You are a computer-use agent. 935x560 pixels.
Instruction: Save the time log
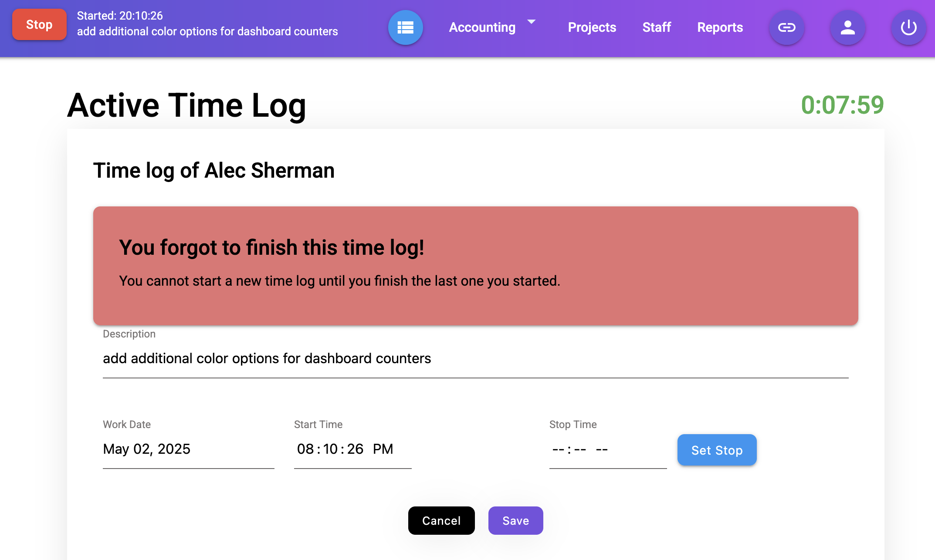(x=515, y=520)
